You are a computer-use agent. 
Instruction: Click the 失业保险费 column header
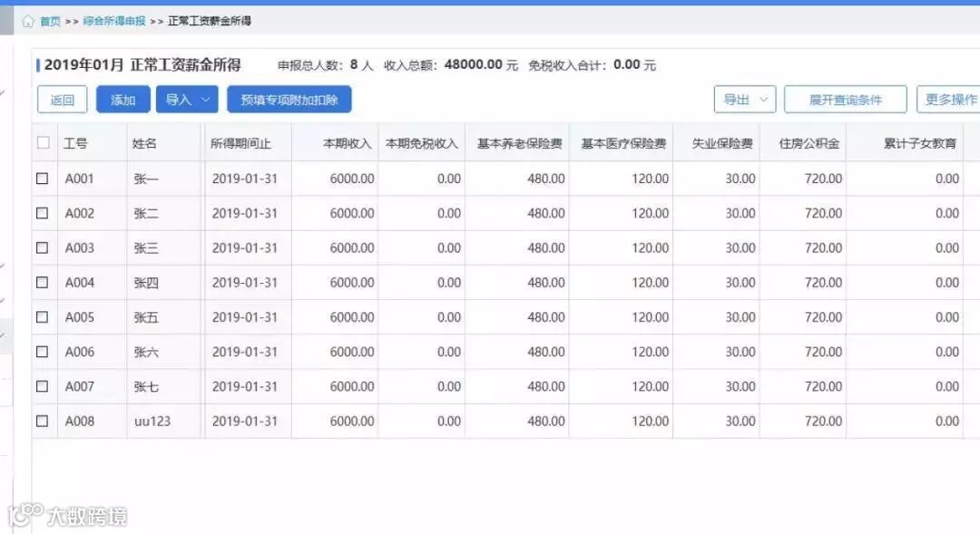pyautogui.click(x=722, y=143)
